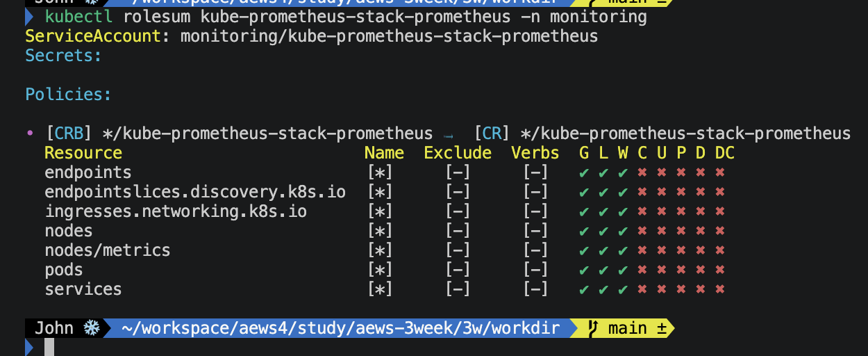The height and width of the screenshot is (356, 868).
Task: Click the 'Resource' column header
Action: click(83, 153)
